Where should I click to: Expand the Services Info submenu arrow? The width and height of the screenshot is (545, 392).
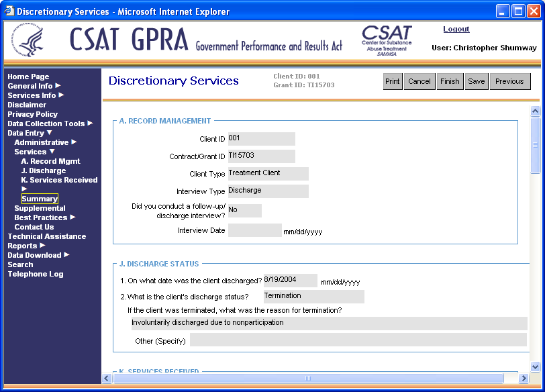[x=61, y=95]
